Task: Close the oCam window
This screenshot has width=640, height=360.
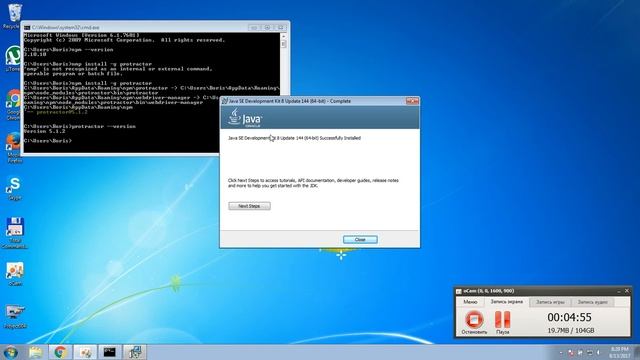Action: tap(627, 291)
